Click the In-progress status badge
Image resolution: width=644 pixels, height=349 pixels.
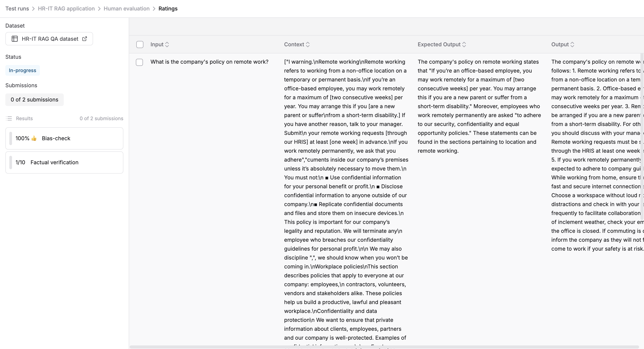[22, 70]
